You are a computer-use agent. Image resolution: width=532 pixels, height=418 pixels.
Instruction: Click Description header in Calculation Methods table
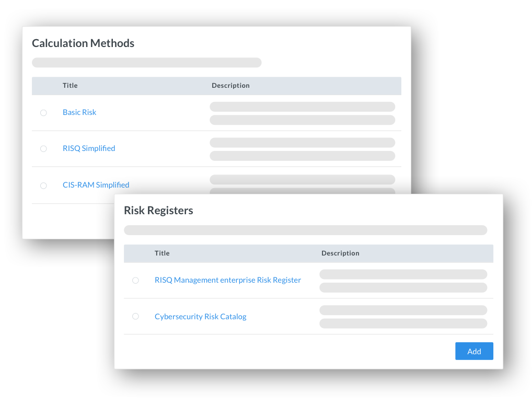tap(230, 86)
